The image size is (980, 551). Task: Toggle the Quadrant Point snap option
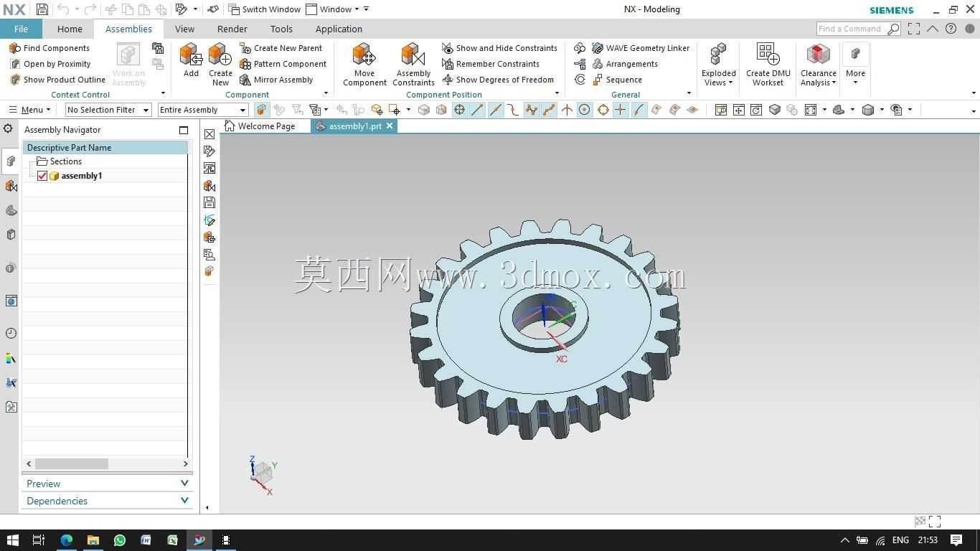[603, 110]
